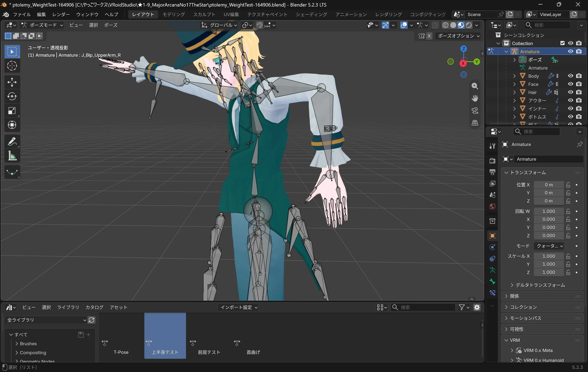This screenshot has width=588, height=372.
Task: Select the Cursor tool in the toolbar
Action: (x=12, y=66)
